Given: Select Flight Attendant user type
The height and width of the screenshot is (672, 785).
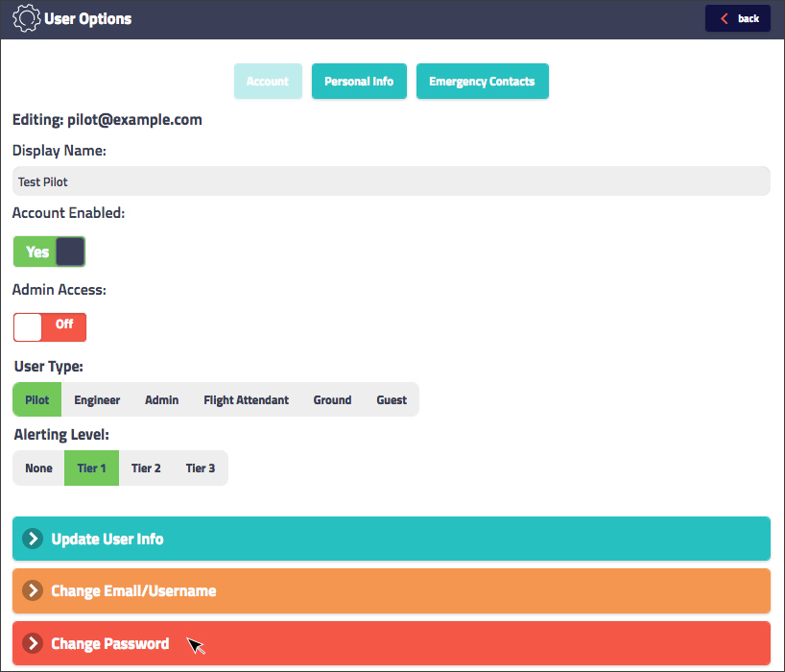Looking at the screenshot, I should coord(246,399).
